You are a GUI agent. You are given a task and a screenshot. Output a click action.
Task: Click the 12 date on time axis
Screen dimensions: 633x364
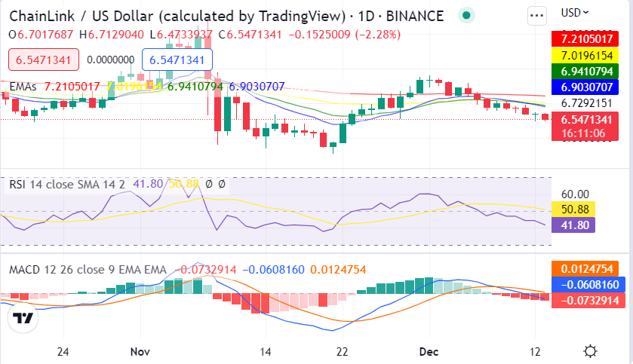coord(535,351)
